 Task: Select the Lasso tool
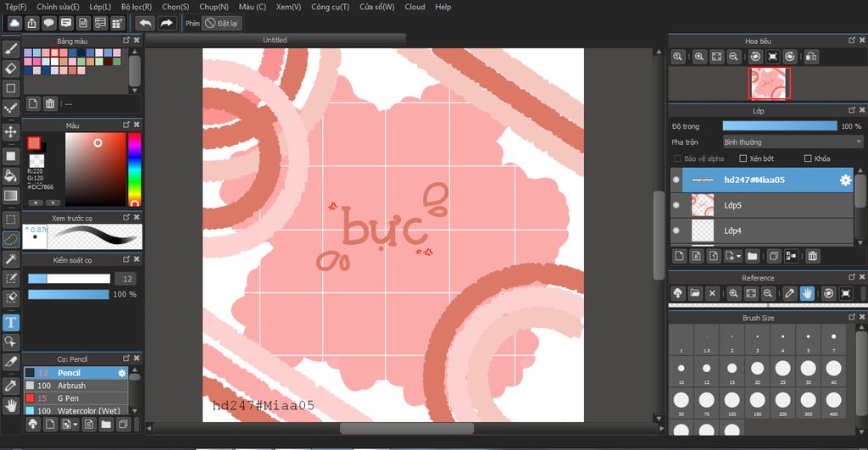[x=10, y=240]
